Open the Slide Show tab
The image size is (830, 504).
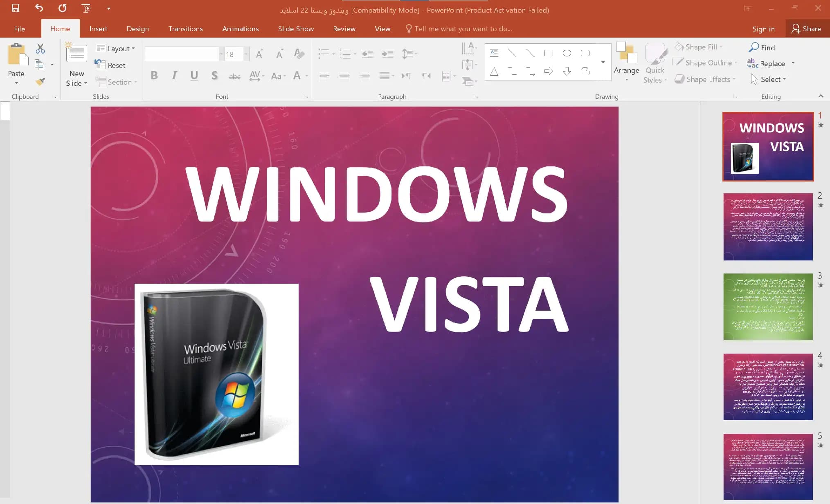[296, 29]
